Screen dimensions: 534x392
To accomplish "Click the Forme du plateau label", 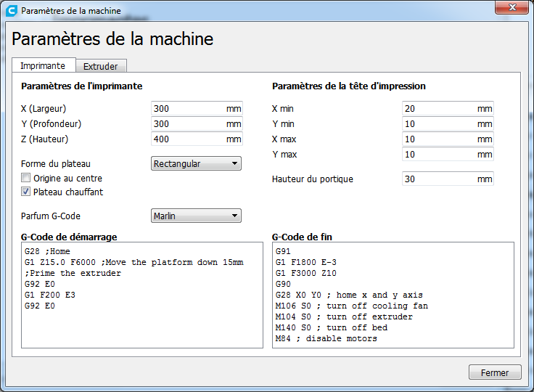I will pos(56,163).
